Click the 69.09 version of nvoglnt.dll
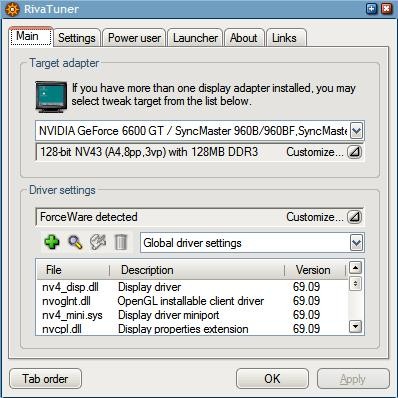This screenshot has height=398, width=398. click(306, 301)
